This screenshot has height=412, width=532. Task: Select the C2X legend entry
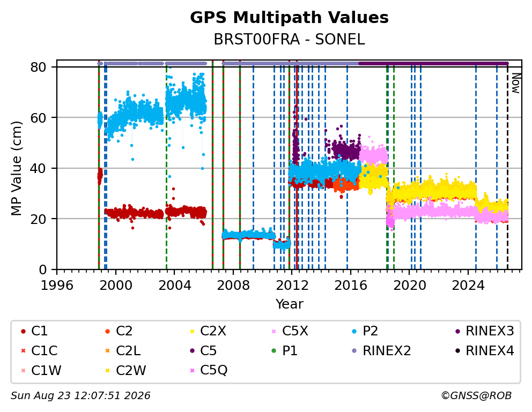click(208, 331)
